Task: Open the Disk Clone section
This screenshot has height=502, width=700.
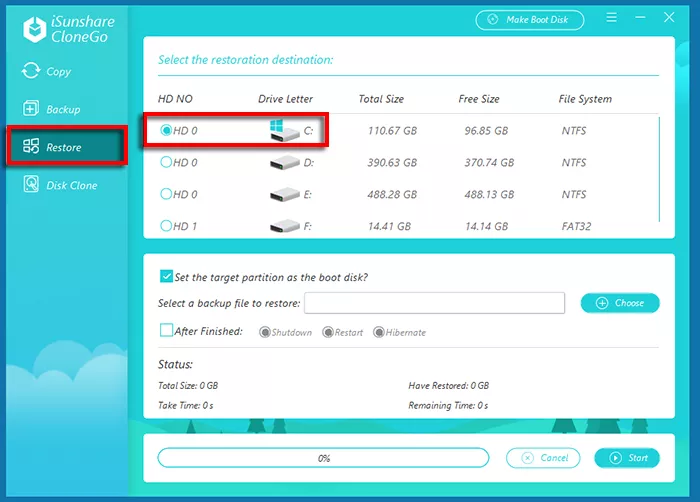Action: coord(60,185)
